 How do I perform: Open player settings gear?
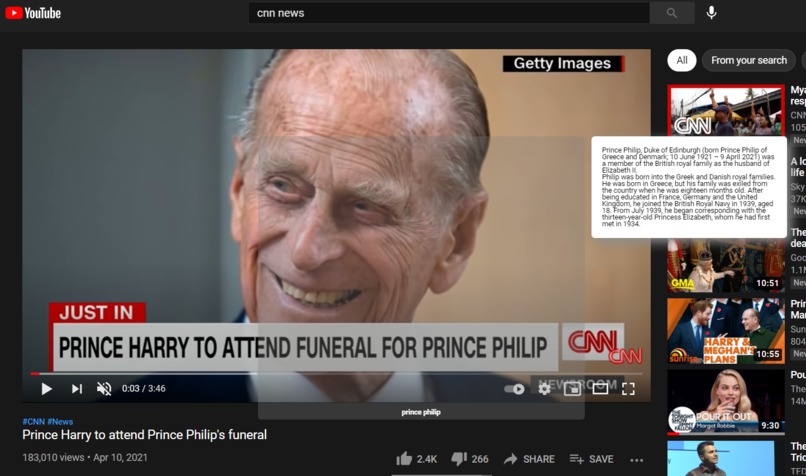(x=544, y=389)
